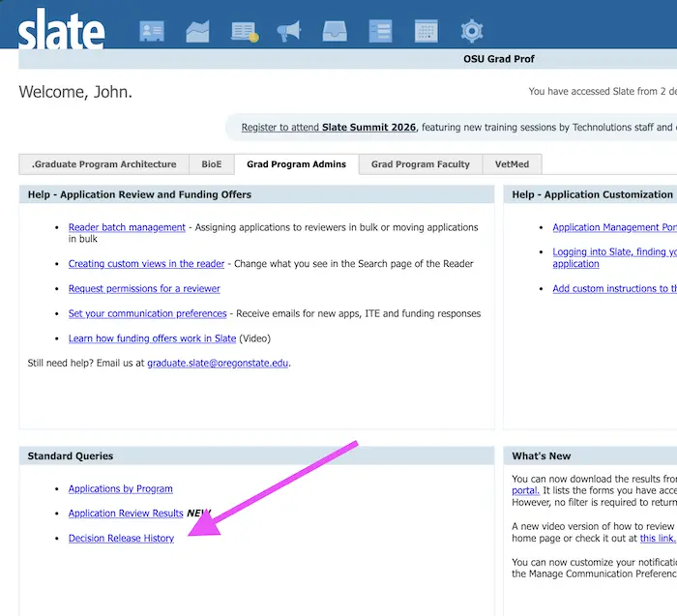Open the Deliver megaphone icon
This screenshot has width=677, height=616.
pos(289,31)
